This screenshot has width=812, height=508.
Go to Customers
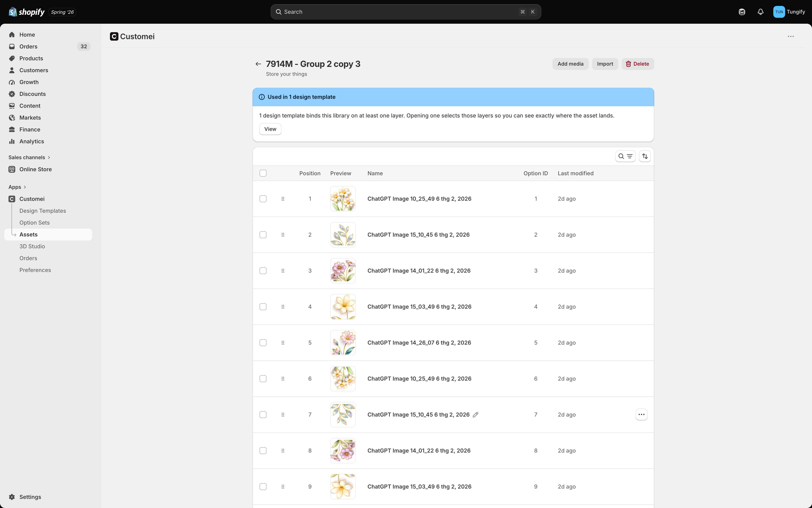click(48, 70)
